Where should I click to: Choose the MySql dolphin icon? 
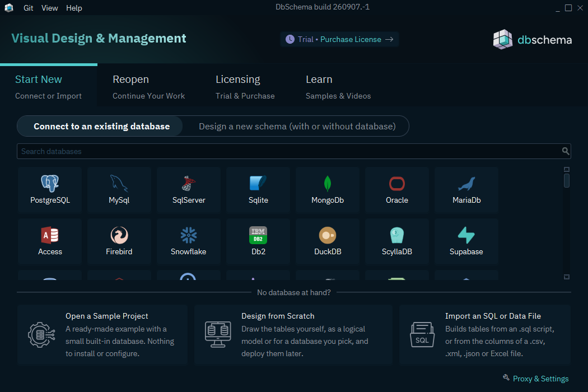click(119, 183)
